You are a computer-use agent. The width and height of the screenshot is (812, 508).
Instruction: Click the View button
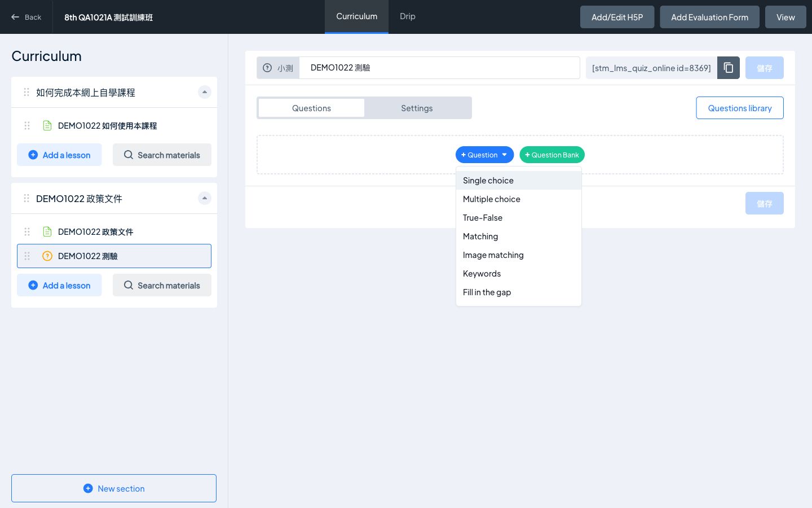785,17
